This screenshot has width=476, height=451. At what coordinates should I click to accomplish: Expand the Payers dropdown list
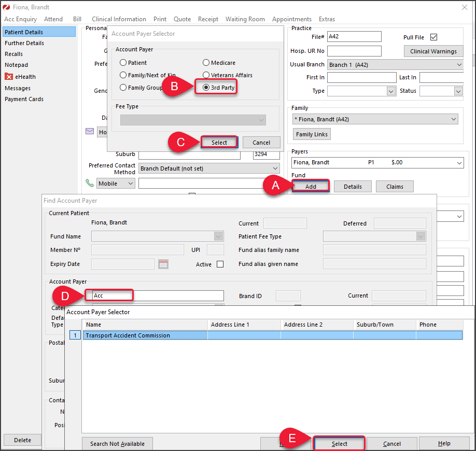click(458, 163)
